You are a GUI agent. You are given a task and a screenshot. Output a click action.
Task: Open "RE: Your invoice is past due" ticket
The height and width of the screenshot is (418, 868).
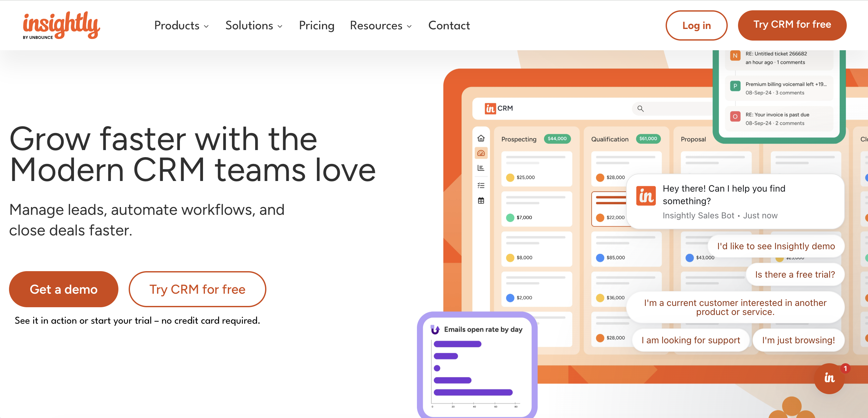779,119
